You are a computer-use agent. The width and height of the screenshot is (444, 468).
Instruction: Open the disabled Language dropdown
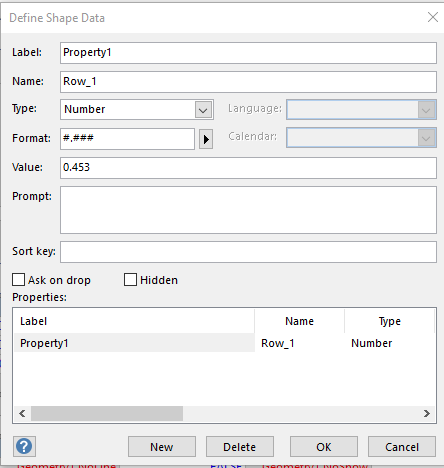[361, 110]
